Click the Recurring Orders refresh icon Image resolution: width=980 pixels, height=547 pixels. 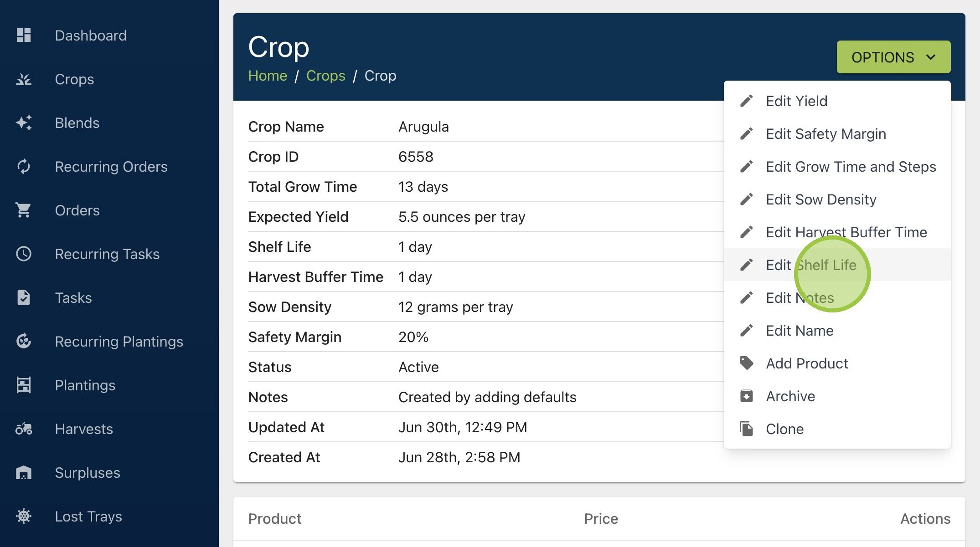(23, 167)
